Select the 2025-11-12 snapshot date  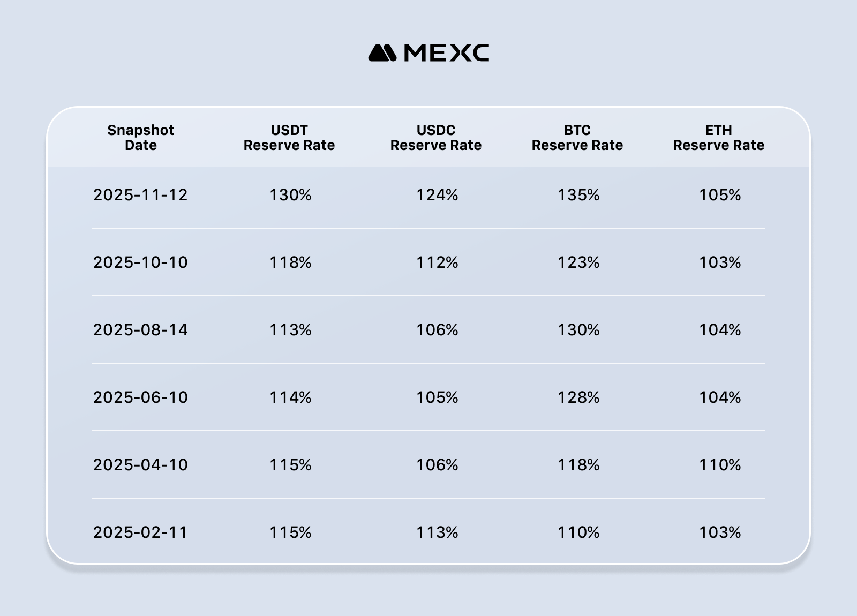pos(141,195)
